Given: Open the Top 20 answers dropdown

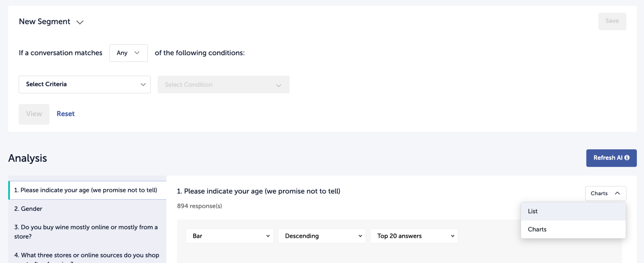Looking at the screenshot, I should (414, 236).
